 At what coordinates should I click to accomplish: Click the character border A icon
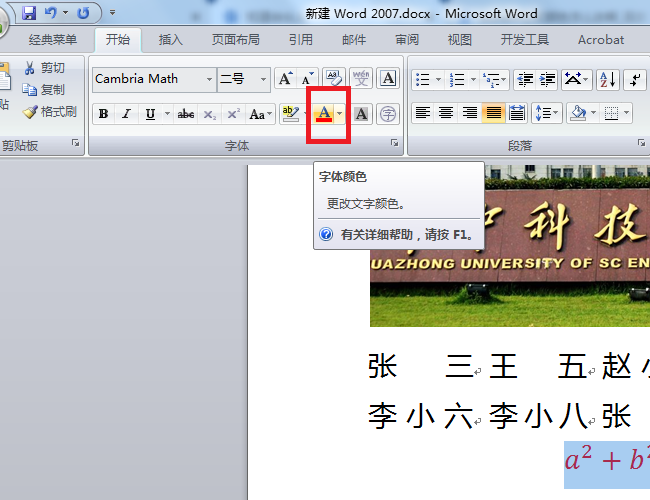[388, 79]
